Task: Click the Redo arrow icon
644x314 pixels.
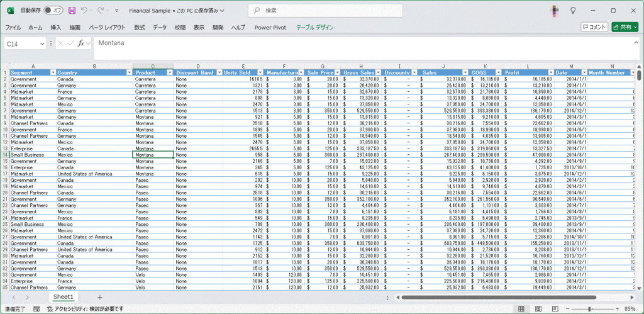Action: click(101, 10)
